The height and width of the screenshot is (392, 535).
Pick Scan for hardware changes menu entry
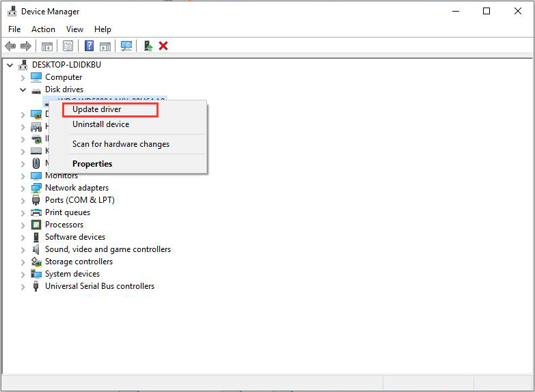tap(120, 144)
